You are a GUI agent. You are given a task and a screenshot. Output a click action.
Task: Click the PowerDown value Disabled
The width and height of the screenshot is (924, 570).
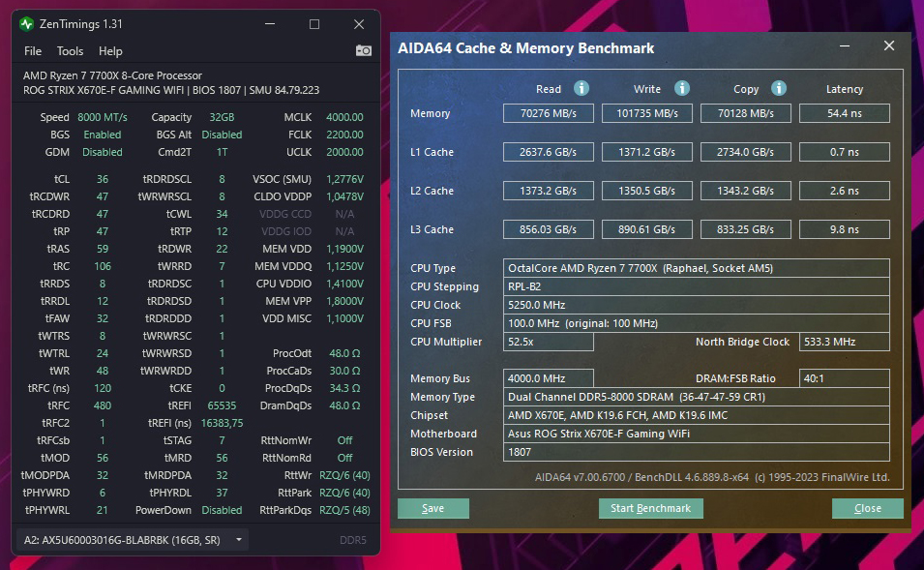pyautogui.click(x=222, y=510)
